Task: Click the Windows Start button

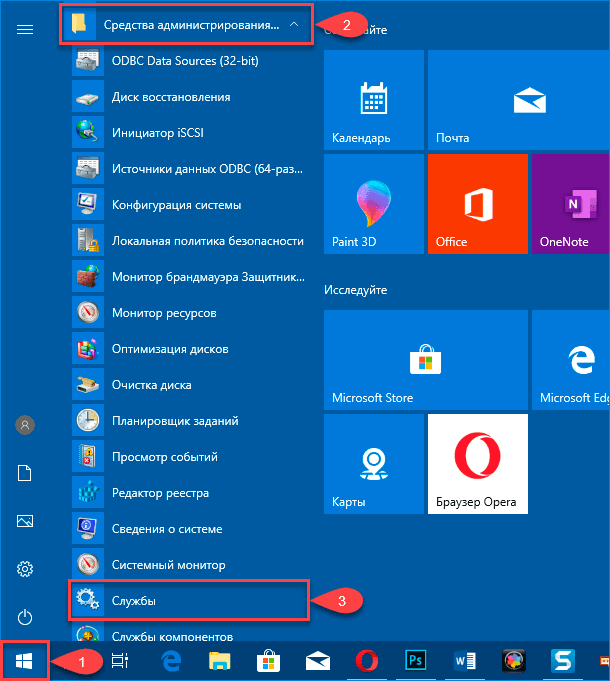Action: (x=24, y=661)
